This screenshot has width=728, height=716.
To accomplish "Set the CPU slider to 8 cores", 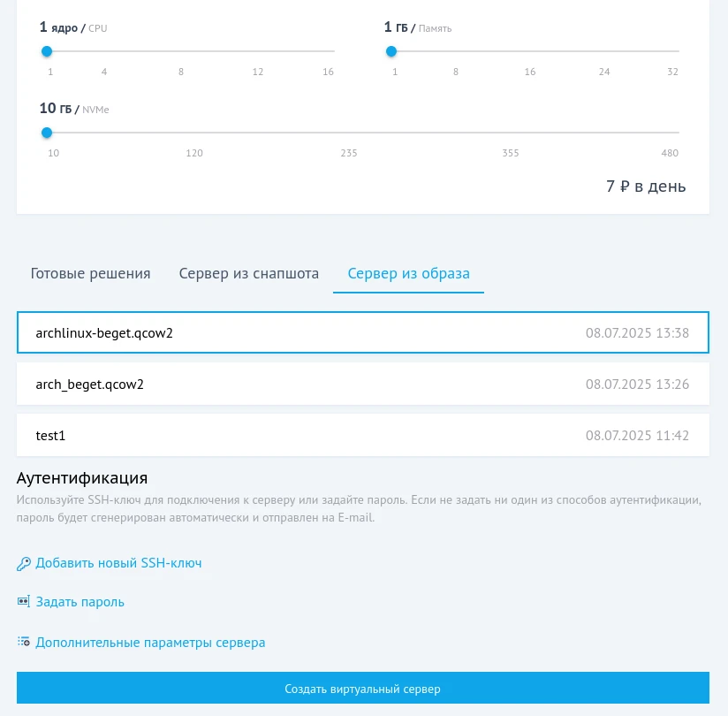I will tap(181, 51).
